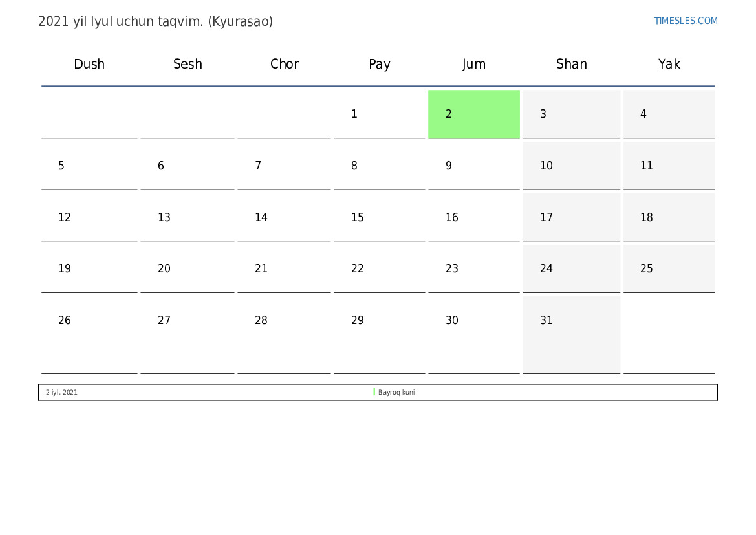Select day 22 in the calendar
Screen dimensions: 756x535
[x=380, y=268]
